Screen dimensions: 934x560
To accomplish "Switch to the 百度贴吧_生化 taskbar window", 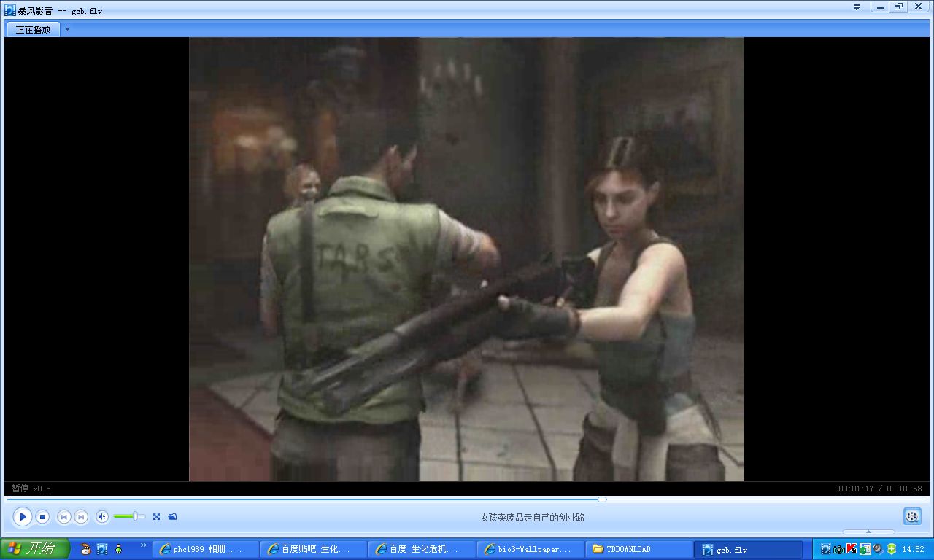I will (x=314, y=549).
